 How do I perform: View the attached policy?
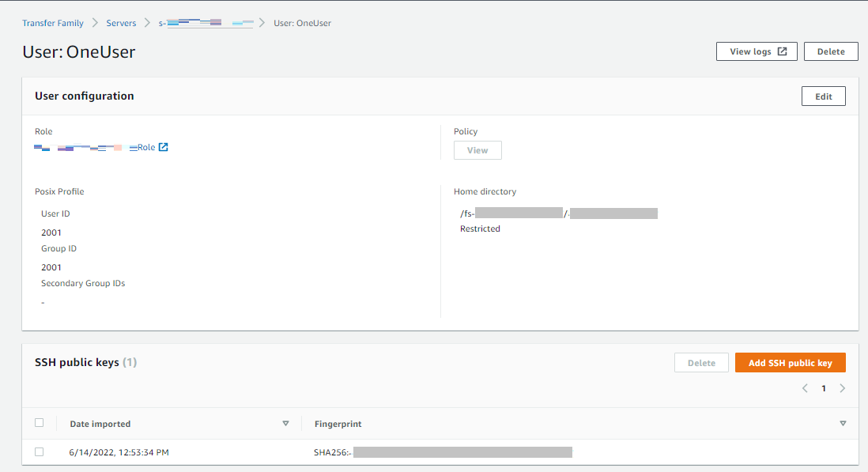click(x=477, y=149)
